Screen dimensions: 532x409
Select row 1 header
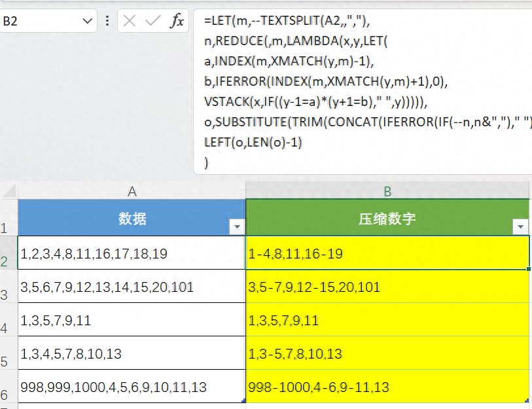pos(9,217)
